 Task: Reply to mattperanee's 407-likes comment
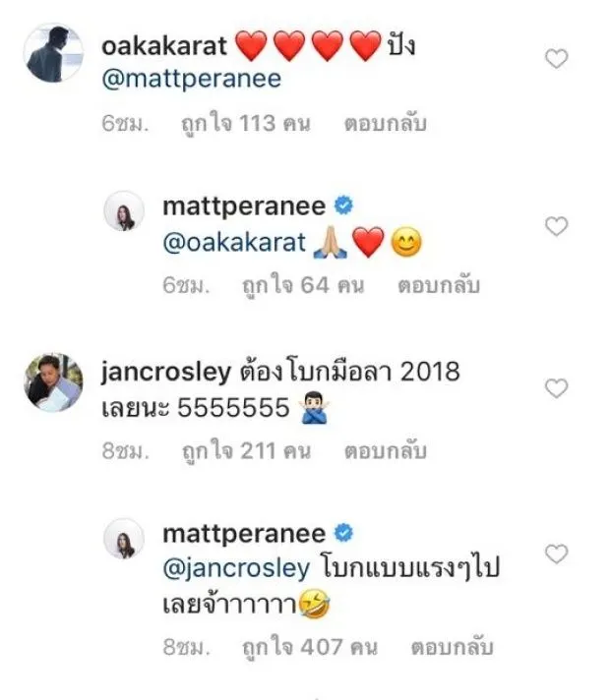pos(452,647)
